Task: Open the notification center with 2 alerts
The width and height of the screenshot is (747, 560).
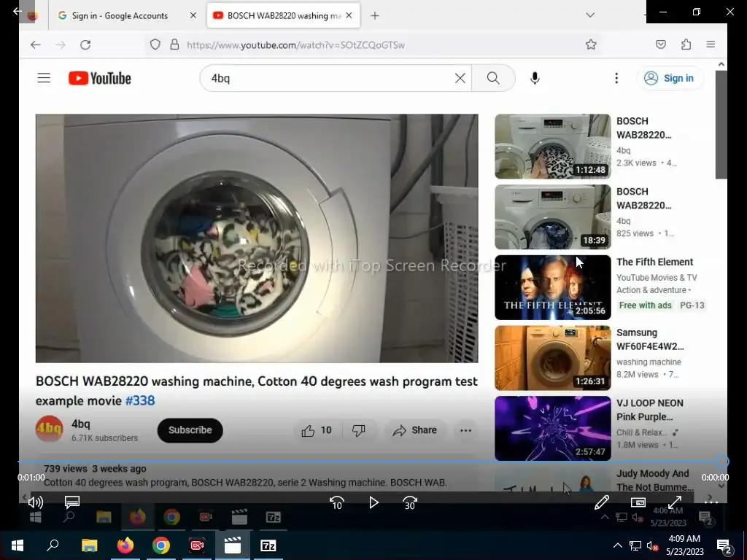Action: 724,547
